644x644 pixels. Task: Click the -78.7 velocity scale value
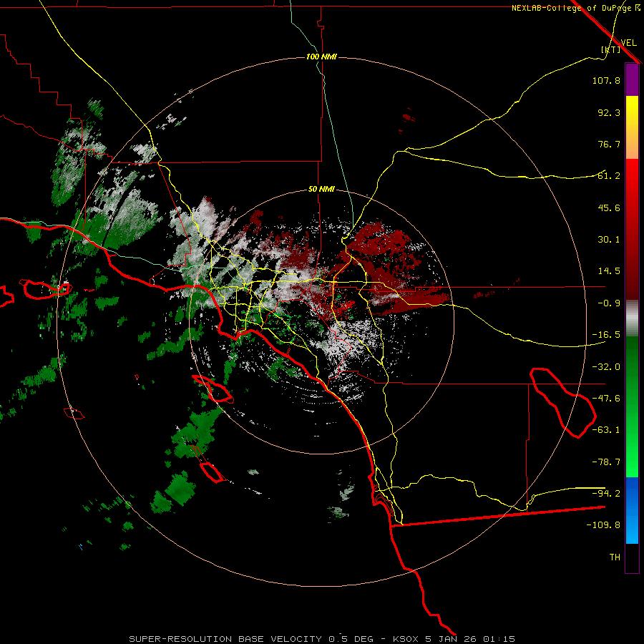click(x=606, y=462)
